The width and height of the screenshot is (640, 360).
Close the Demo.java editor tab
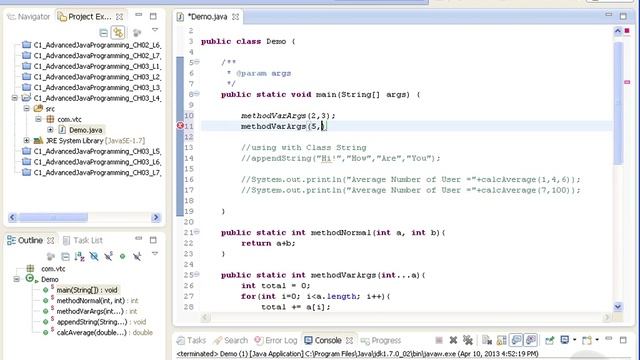pos(236,17)
